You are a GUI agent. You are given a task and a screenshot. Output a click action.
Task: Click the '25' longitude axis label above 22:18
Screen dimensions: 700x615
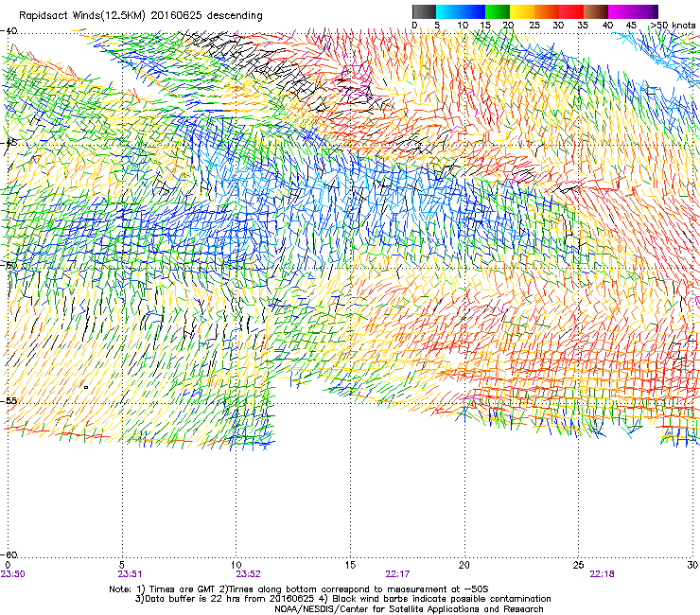[x=579, y=565]
